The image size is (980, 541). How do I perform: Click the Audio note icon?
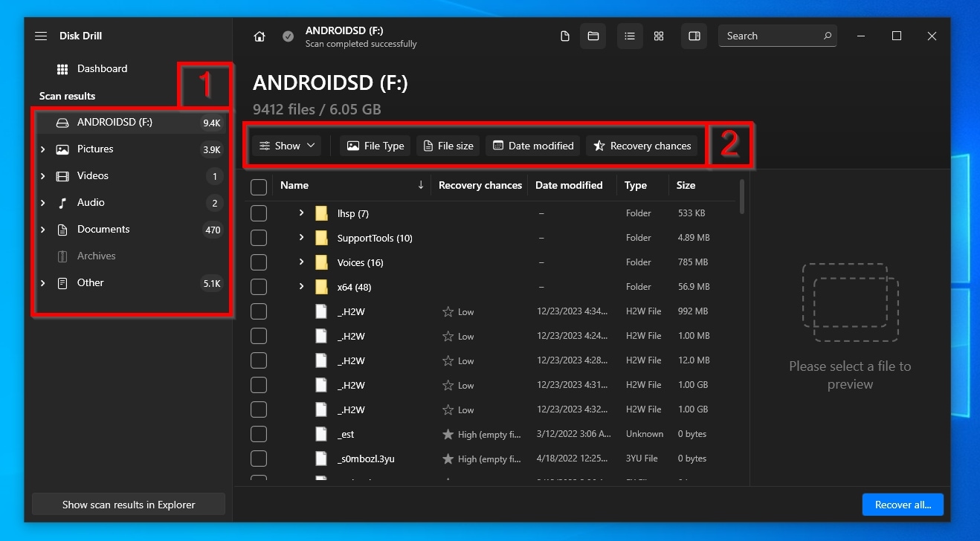[62, 203]
